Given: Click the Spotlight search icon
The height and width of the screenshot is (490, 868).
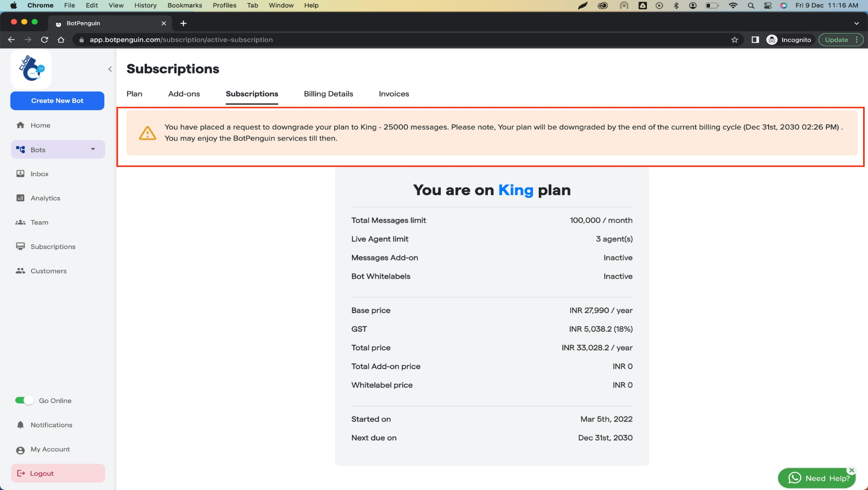Looking at the screenshot, I should (x=751, y=6).
